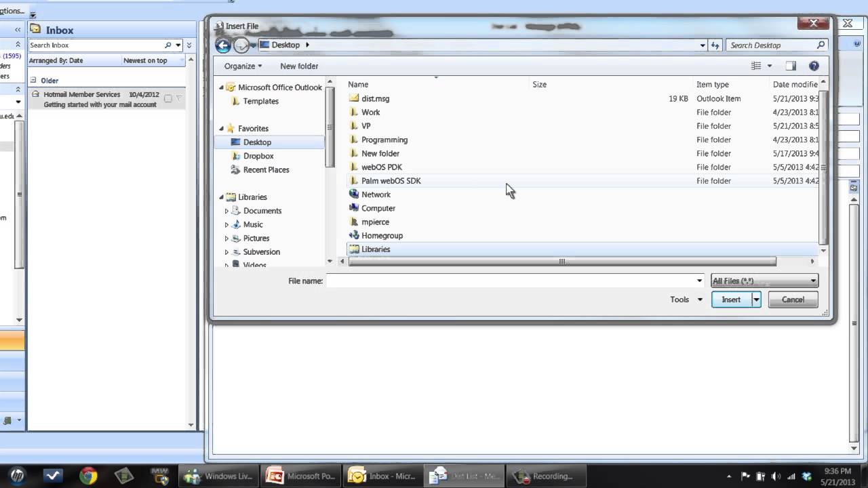Open the Organize dropdown menu
Viewport: 868px width, 488px height.
pyautogui.click(x=243, y=66)
